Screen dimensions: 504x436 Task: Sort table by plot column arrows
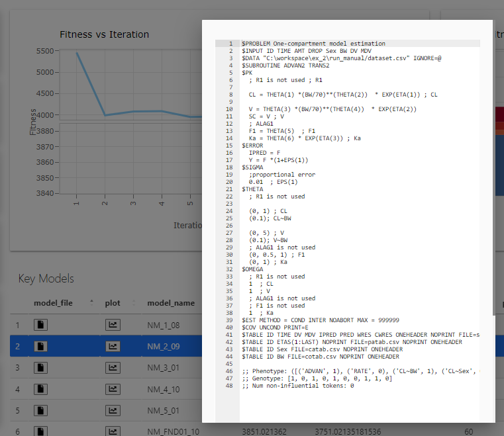tap(134, 302)
